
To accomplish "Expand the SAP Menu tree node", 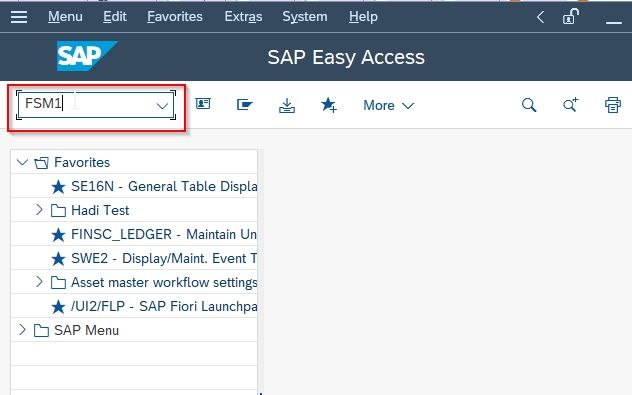I will click(22, 330).
